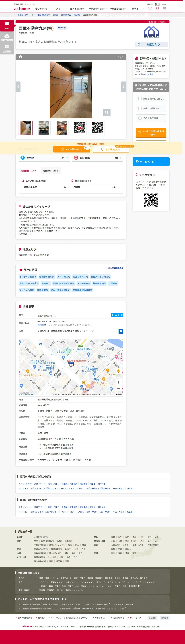The image size is (185, 644).
Task: Expand 建てる(注文住宅) menu
Action: [78, 8]
